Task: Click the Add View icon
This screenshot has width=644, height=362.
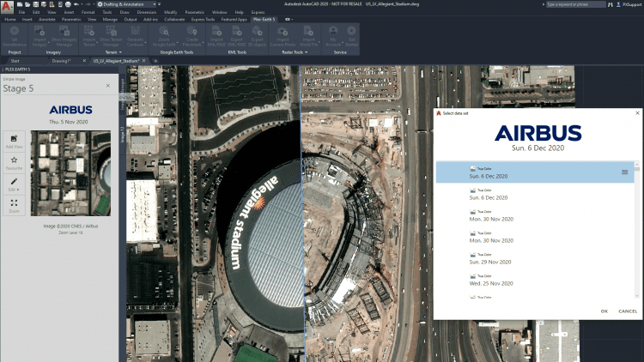Action: pos(14,140)
